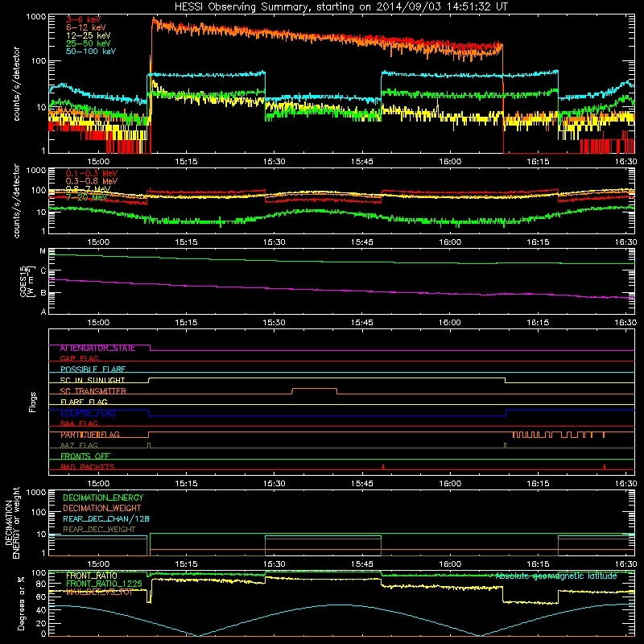Select the BAD_PACKETS flag label
Viewport: 644px width, 644px height.
[88, 467]
